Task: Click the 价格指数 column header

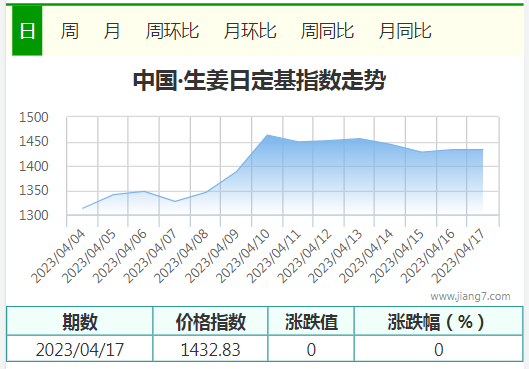Action: pyautogui.click(x=210, y=321)
